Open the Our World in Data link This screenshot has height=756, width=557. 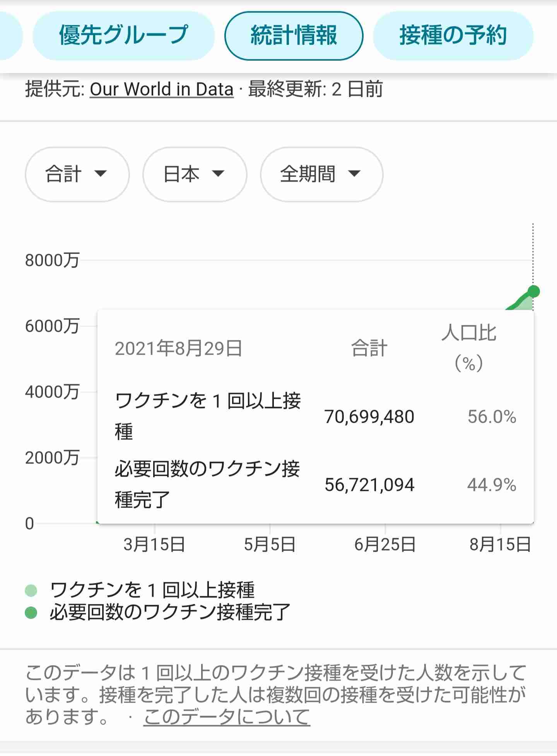coord(162,89)
